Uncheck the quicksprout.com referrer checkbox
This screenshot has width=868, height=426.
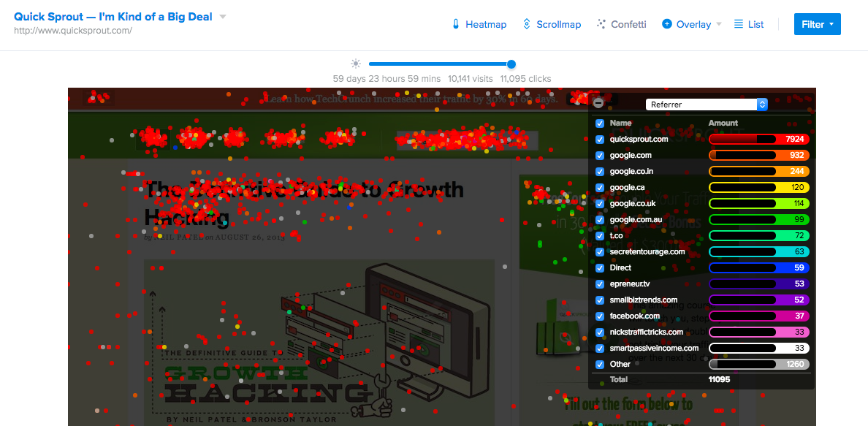pos(600,139)
